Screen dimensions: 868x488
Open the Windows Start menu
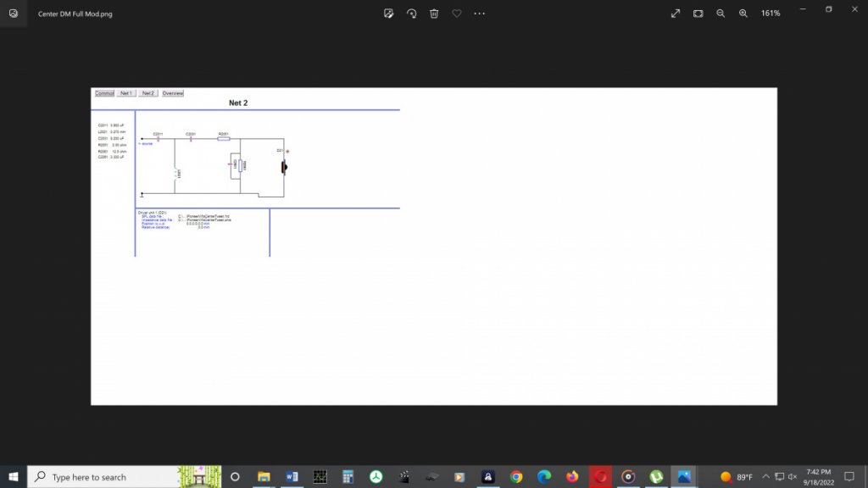pyautogui.click(x=14, y=476)
